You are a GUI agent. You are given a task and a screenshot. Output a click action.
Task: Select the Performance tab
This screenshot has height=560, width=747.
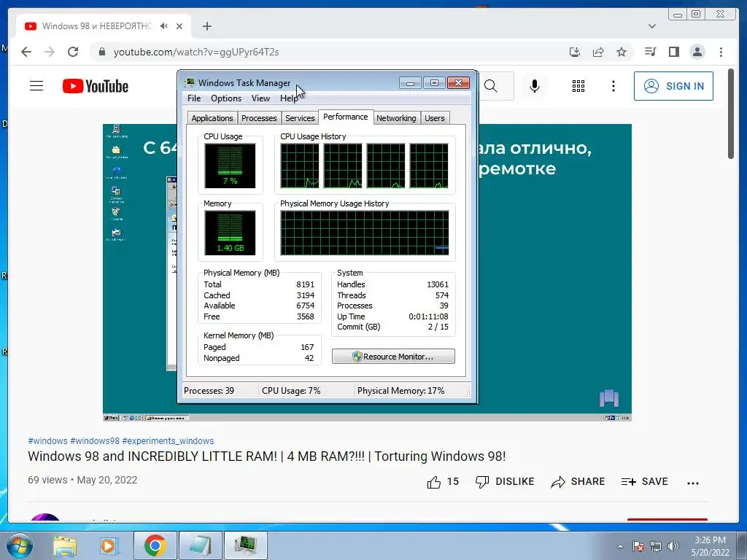(345, 117)
